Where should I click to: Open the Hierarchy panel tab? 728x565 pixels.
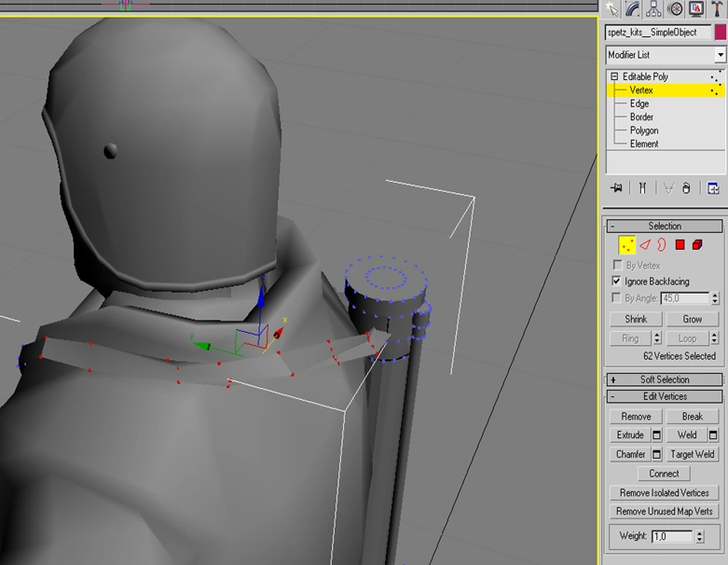(654, 8)
